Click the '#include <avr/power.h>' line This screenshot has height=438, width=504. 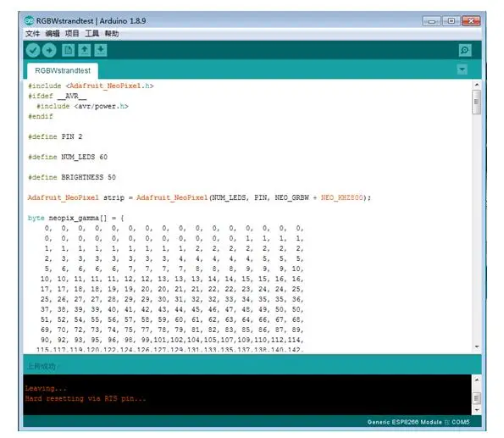point(82,106)
